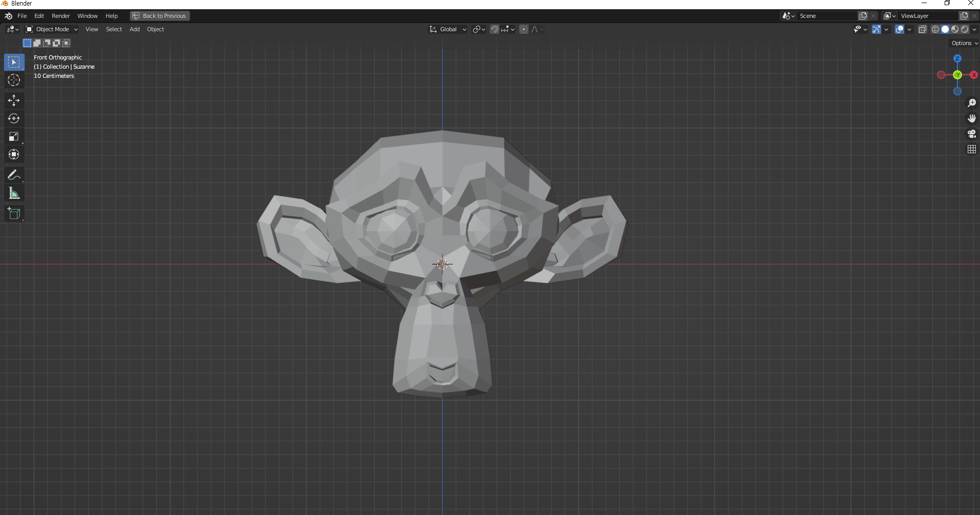Image resolution: width=980 pixels, height=515 pixels.
Task: Toggle proportional editing
Action: pos(523,29)
